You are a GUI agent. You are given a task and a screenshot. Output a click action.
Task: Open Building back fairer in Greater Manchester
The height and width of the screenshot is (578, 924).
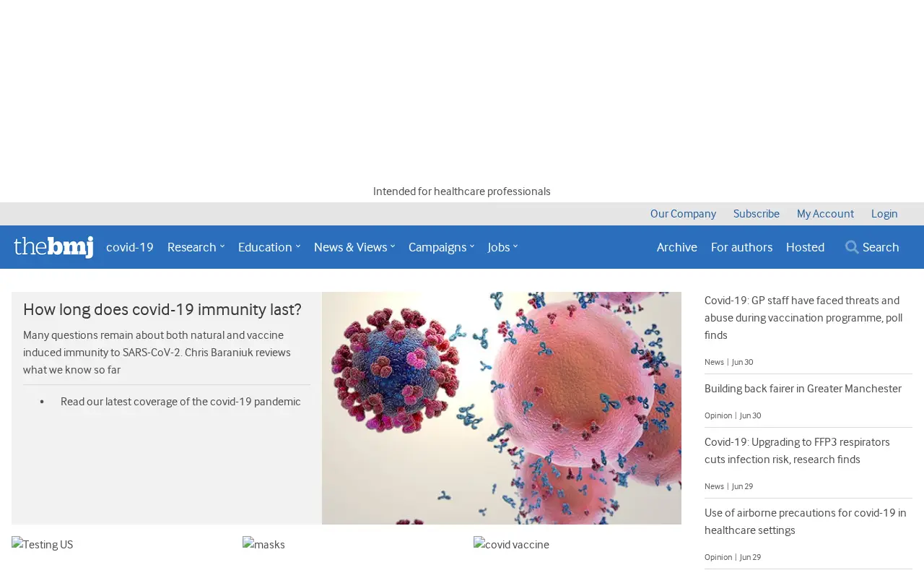803,389
